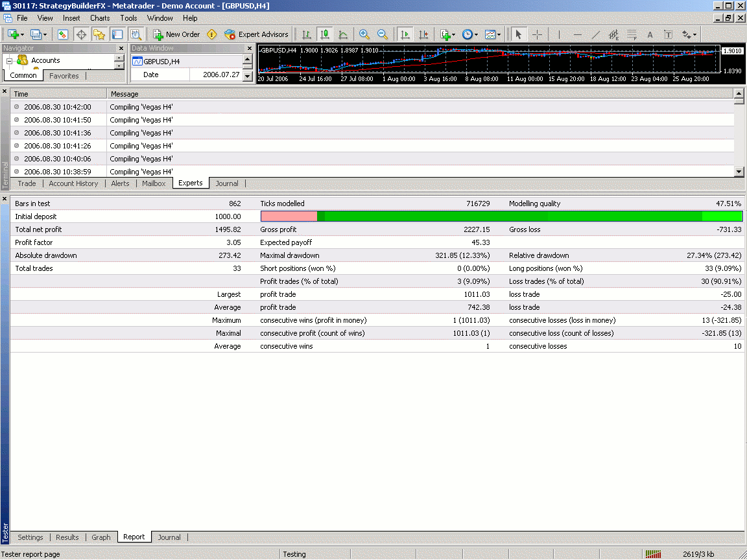Image resolution: width=747 pixels, height=560 pixels.
Task: Click Experts log scroll down arrow
Action: 739,171
